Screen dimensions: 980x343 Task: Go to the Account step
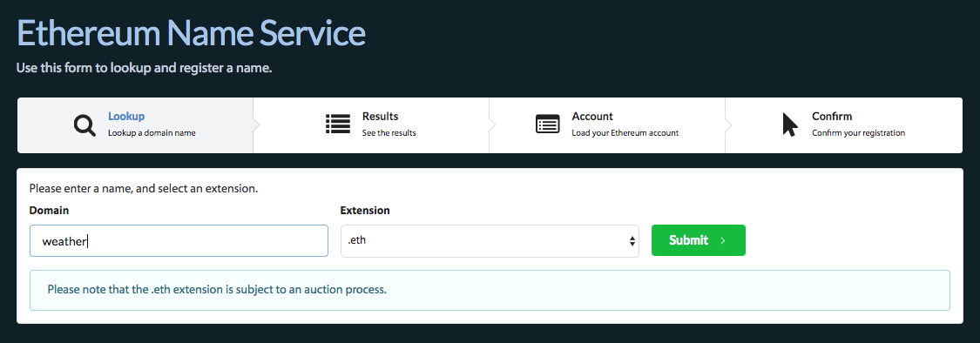coord(607,125)
